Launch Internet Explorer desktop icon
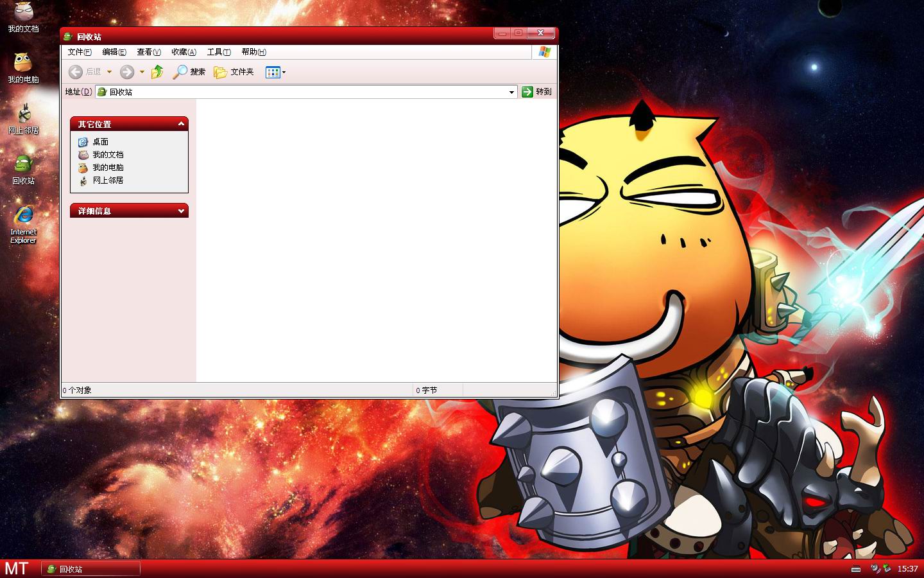The image size is (924, 578). tap(23, 224)
